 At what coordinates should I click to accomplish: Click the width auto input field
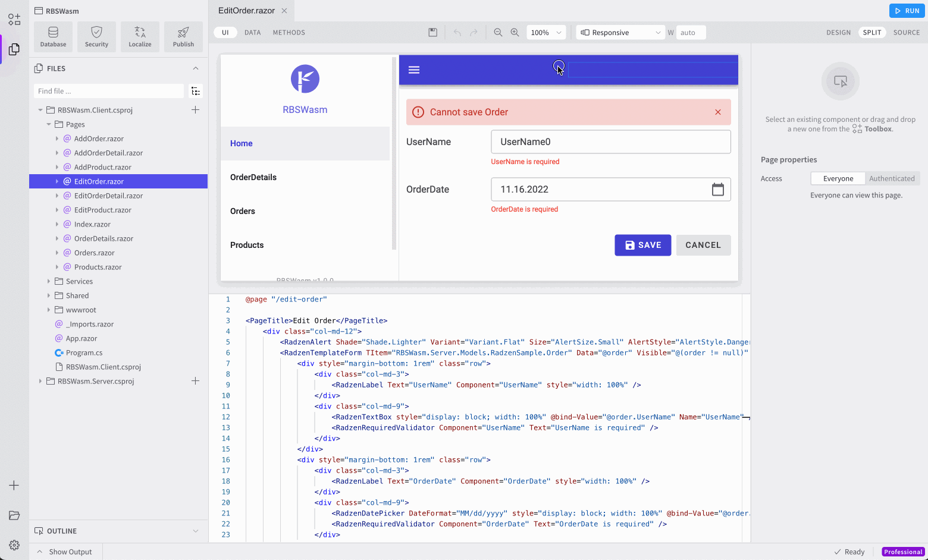point(691,33)
